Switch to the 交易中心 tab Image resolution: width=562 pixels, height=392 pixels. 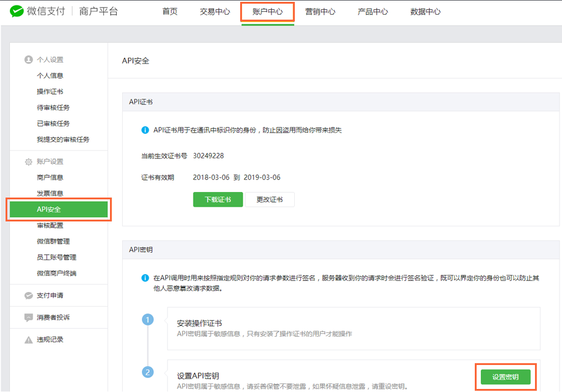(x=215, y=12)
